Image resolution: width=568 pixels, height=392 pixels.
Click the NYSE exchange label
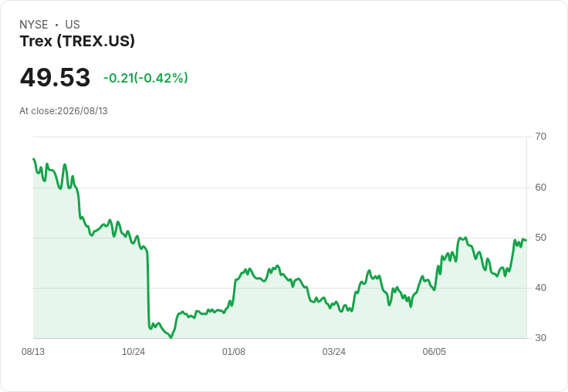pos(34,24)
